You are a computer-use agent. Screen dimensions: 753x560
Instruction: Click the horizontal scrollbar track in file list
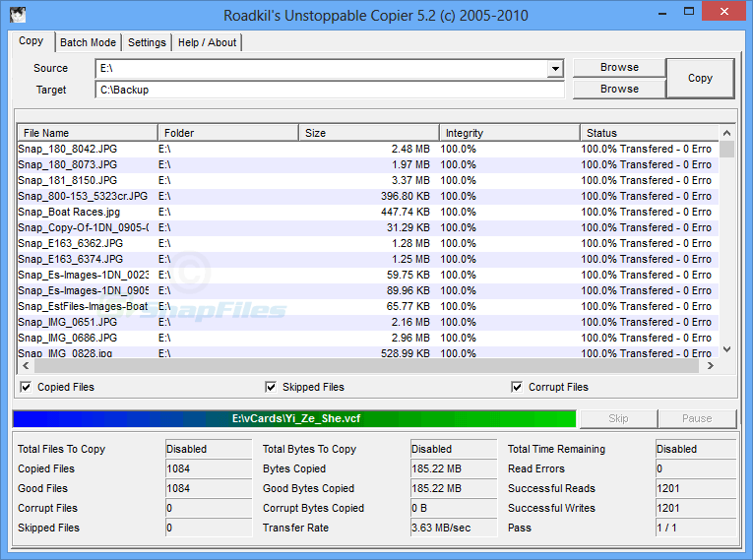[367, 366]
